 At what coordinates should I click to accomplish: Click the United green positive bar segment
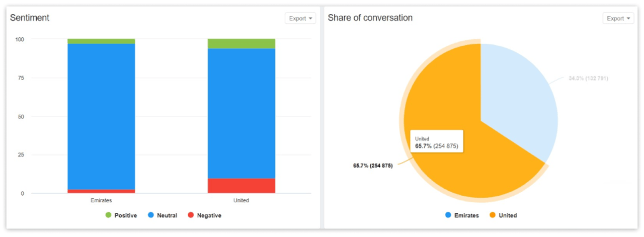coord(242,44)
